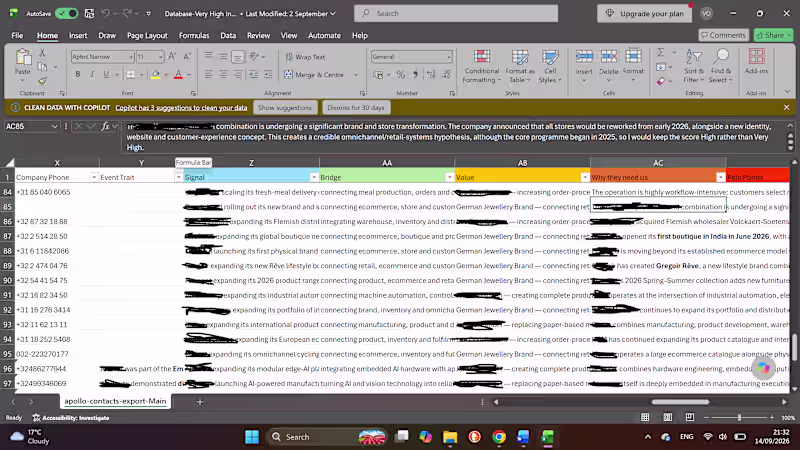Click the Save icon in title bar
The image size is (800, 450).
[89, 13]
